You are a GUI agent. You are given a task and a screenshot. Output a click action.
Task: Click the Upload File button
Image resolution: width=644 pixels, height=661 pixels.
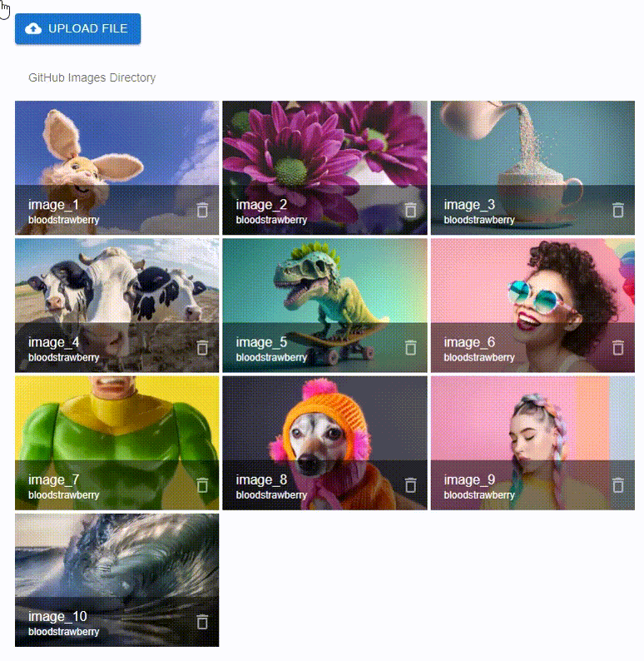[77, 28]
